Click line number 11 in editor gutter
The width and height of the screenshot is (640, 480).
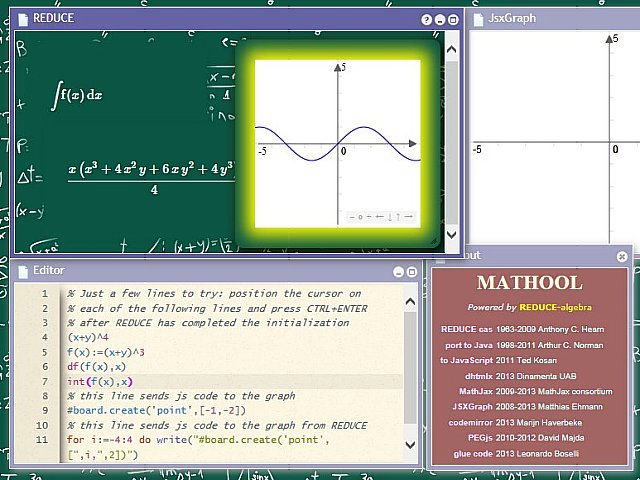(42, 440)
